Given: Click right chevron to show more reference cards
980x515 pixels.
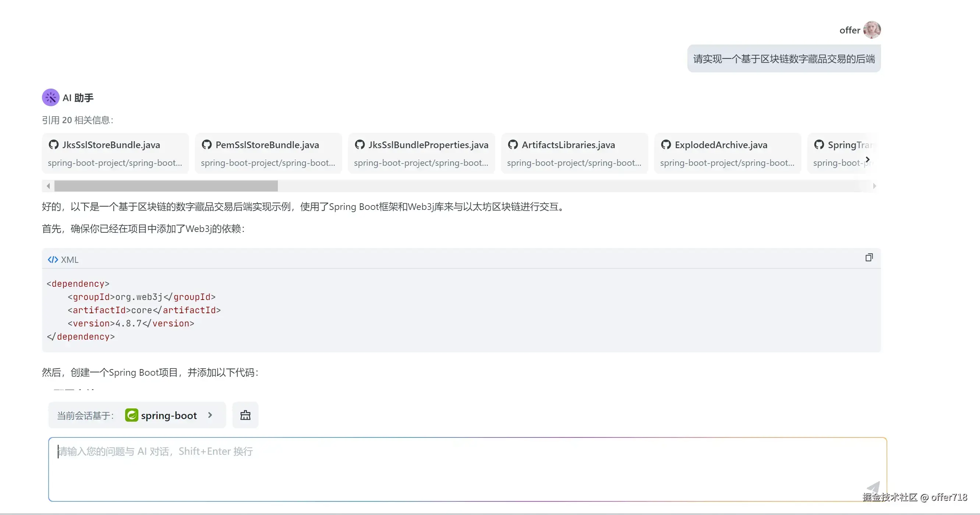Looking at the screenshot, I should (x=868, y=159).
